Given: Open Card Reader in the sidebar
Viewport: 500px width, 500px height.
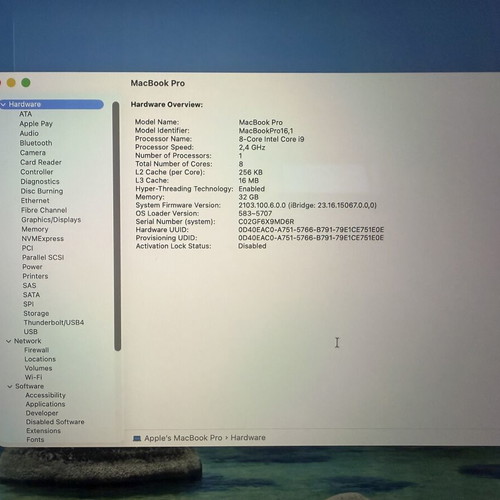Looking at the screenshot, I should (41, 162).
